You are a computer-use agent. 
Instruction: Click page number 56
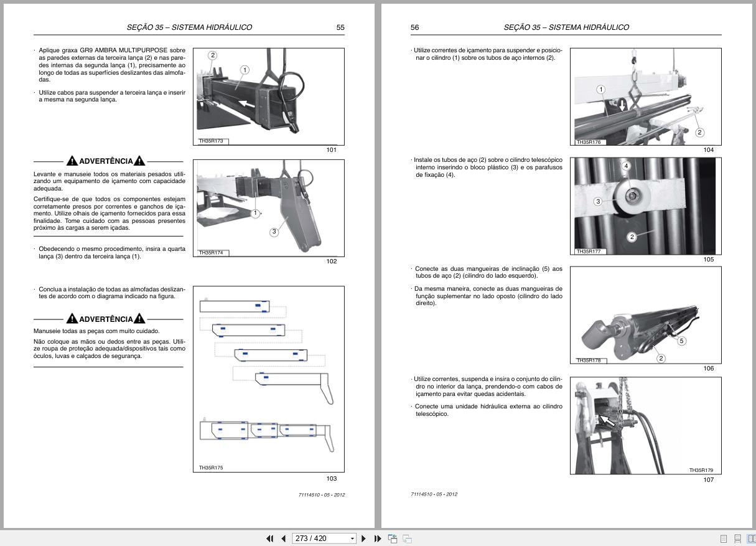[x=415, y=27]
